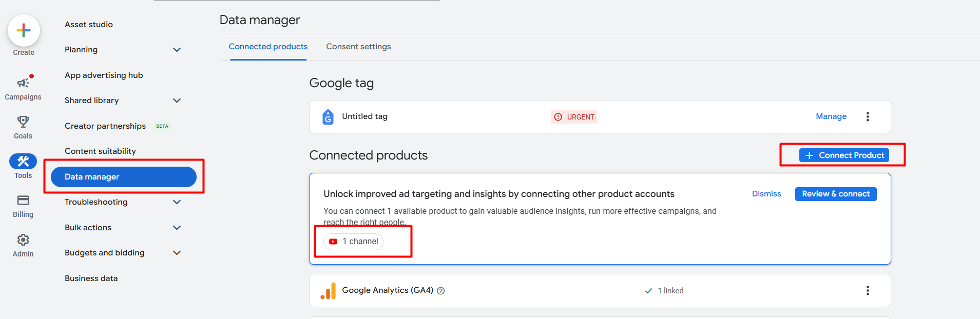
Task: Click the Connect Product button
Action: tap(844, 155)
